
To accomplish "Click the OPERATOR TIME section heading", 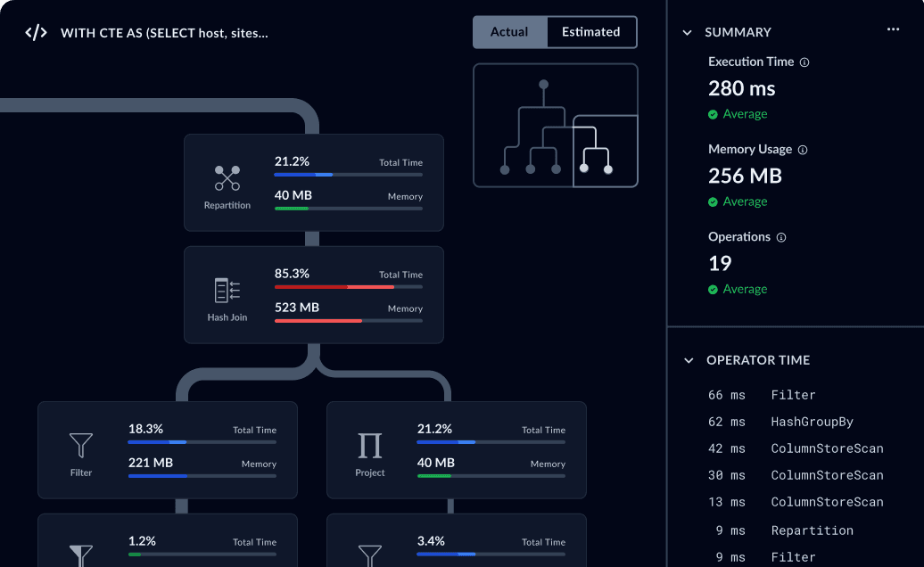I will [758, 360].
